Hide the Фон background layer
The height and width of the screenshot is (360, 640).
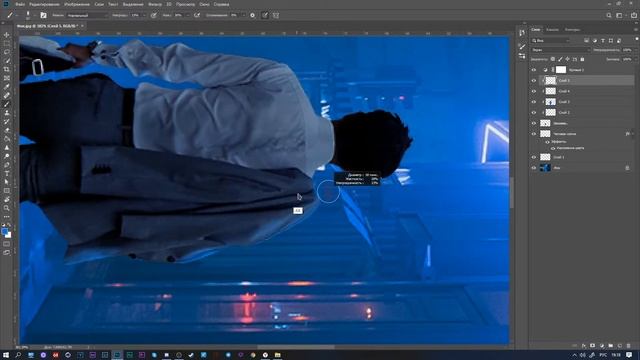[x=533, y=168]
